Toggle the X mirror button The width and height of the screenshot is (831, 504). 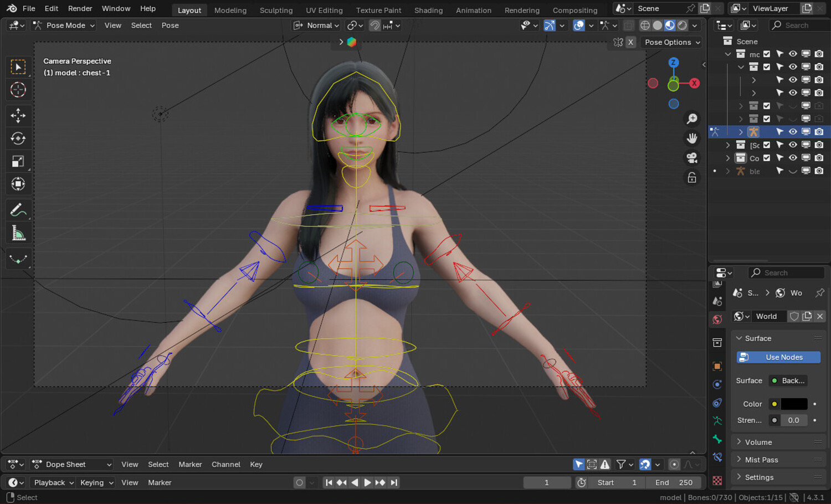pos(630,42)
